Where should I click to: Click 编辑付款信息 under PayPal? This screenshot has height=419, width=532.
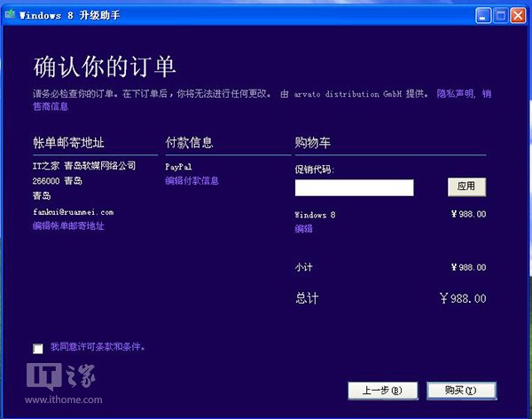[192, 181]
